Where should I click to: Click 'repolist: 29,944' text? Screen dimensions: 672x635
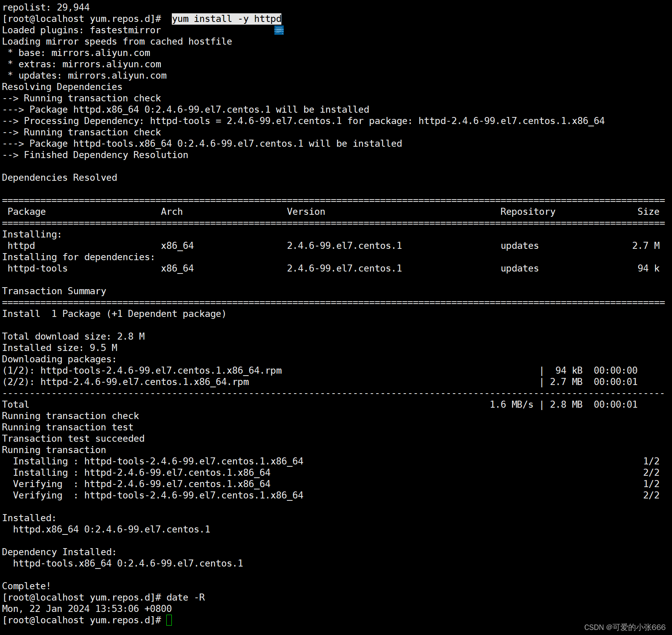click(46, 7)
